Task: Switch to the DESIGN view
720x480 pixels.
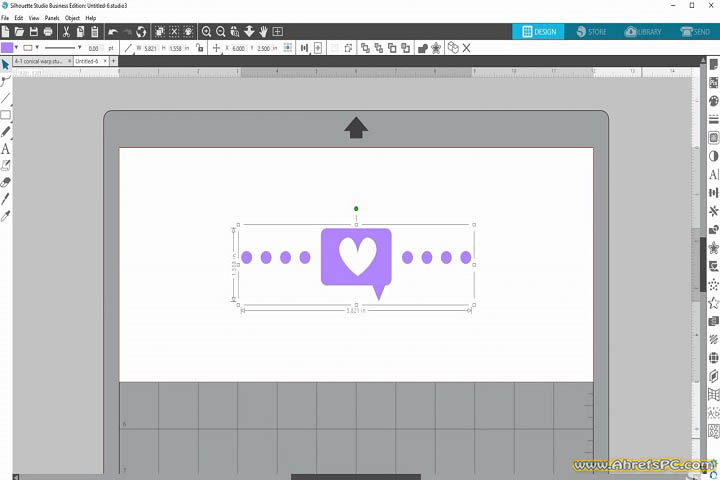Action: point(538,32)
